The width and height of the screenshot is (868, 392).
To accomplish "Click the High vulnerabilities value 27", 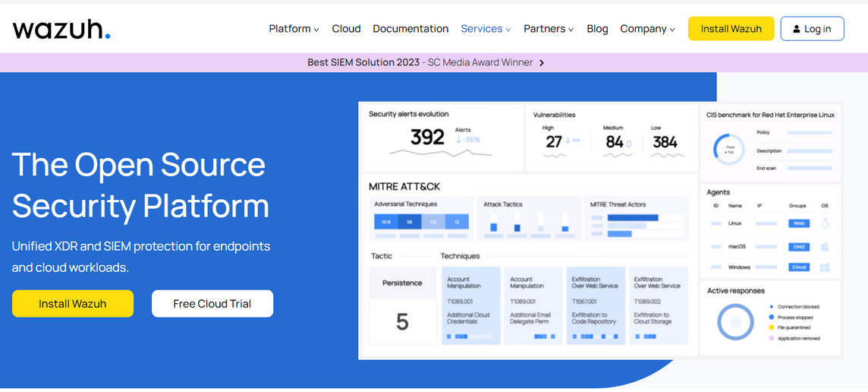I will (x=554, y=142).
